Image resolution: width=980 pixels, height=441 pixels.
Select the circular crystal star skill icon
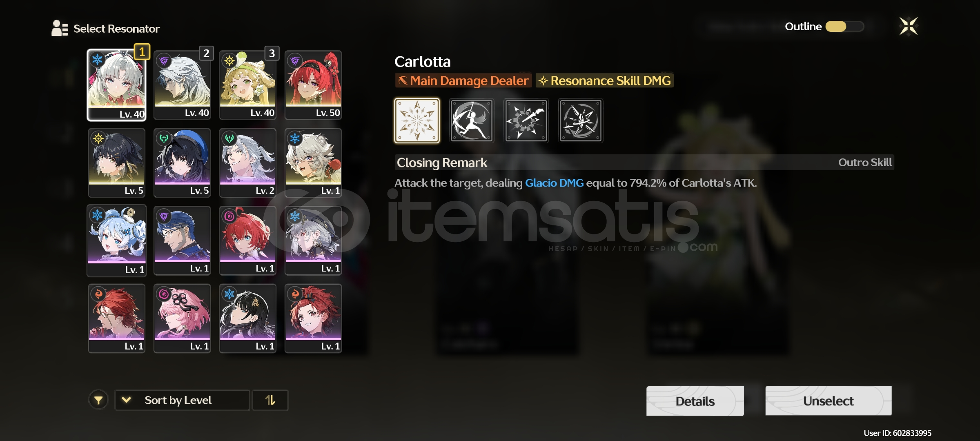pos(581,120)
